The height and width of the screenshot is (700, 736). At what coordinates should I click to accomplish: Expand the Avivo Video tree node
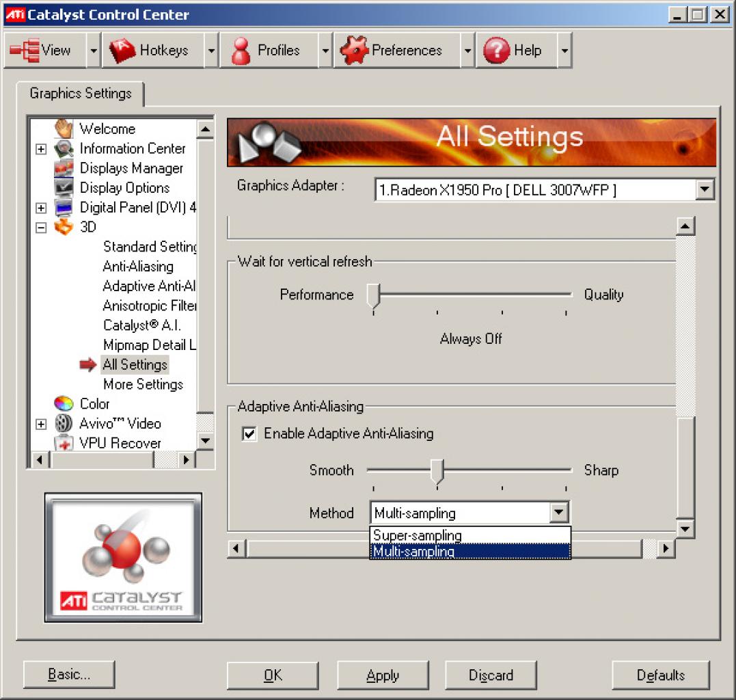coord(41,424)
